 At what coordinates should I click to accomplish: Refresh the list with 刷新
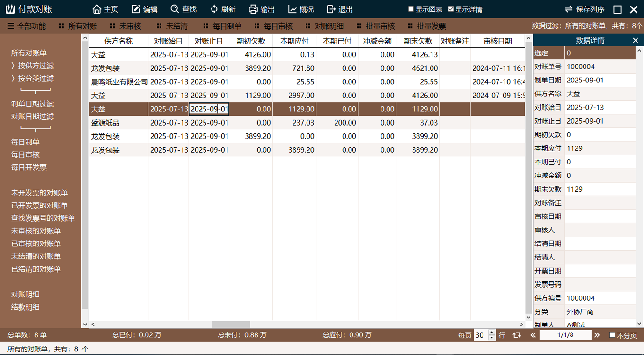click(x=214, y=9)
